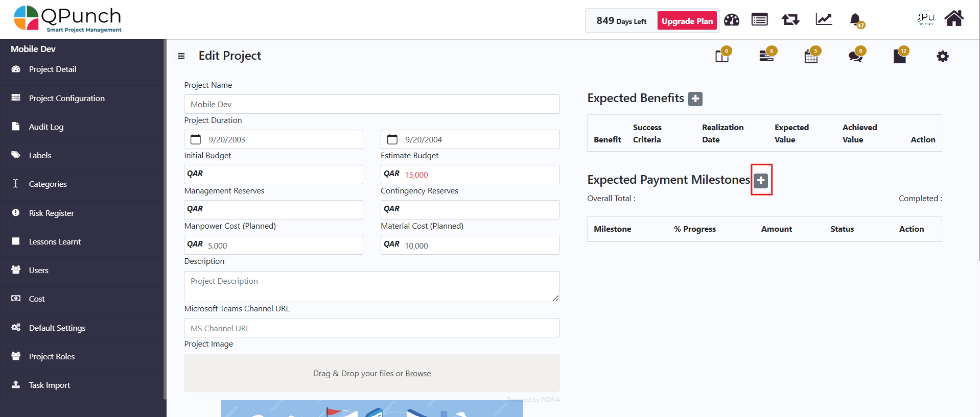980x417 pixels.
Task: Click the Audit Log file icon in sidebar
Action: (x=16, y=126)
